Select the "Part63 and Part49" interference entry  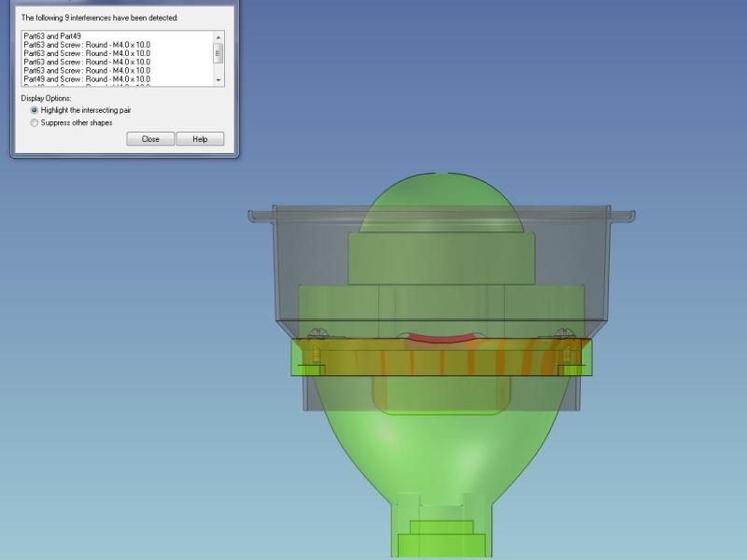(x=52, y=36)
